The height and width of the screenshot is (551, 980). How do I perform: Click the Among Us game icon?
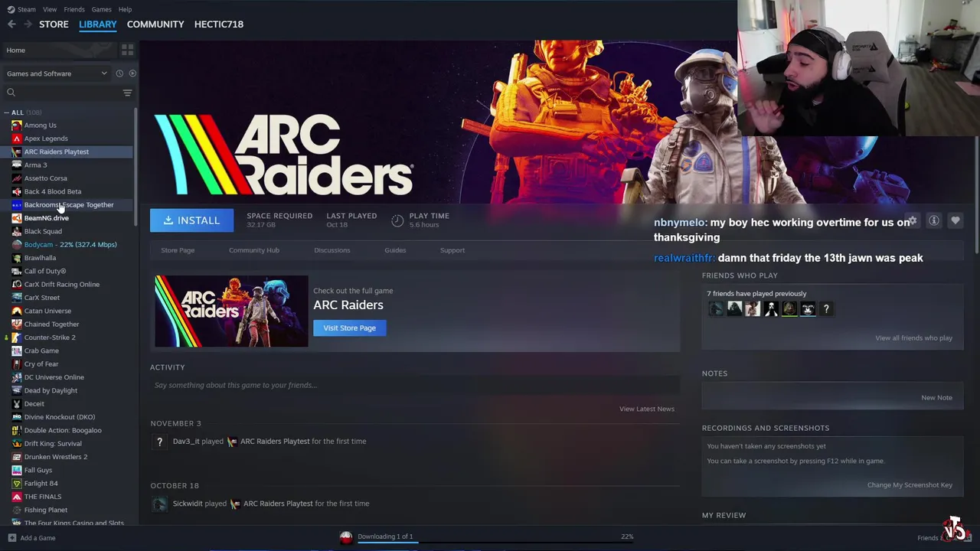pyautogui.click(x=17, y=126)
